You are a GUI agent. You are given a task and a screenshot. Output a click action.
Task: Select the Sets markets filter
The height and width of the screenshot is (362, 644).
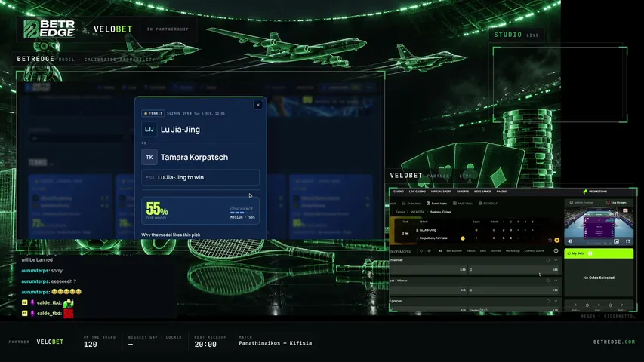(483, 251)
